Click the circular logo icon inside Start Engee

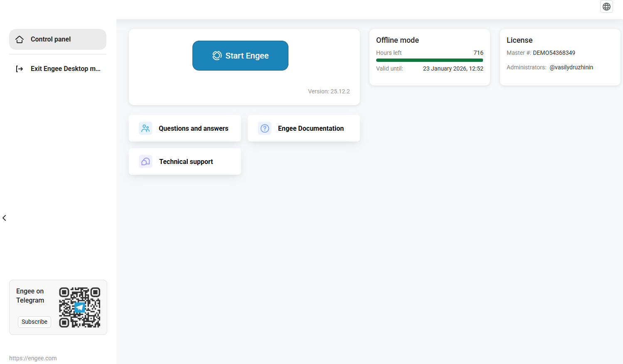pyautogui.click(x=217, y=56)
